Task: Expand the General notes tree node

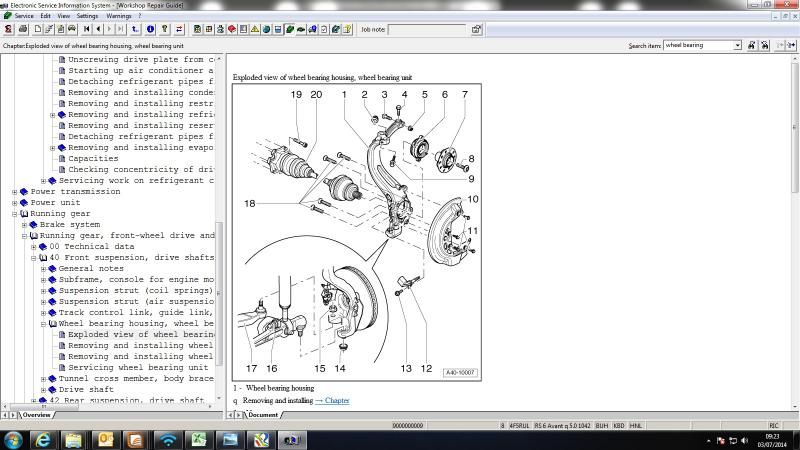Action: pyautogui.click(x=43, y=269)
